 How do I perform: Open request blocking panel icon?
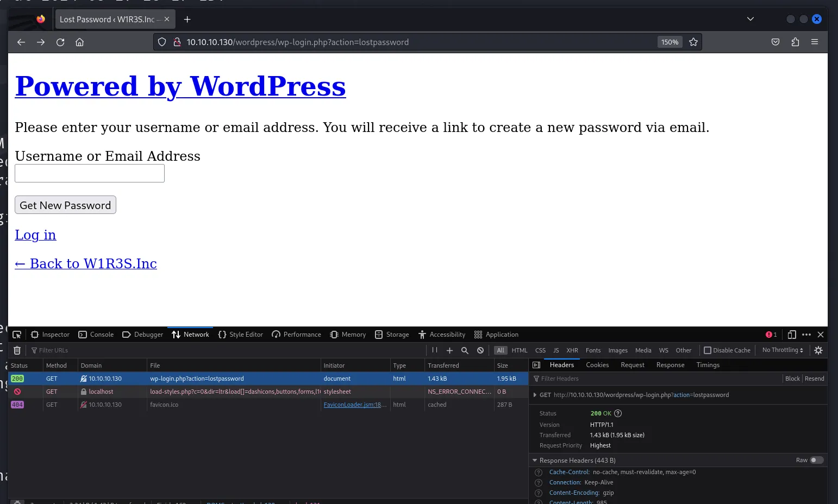point(480,350)
